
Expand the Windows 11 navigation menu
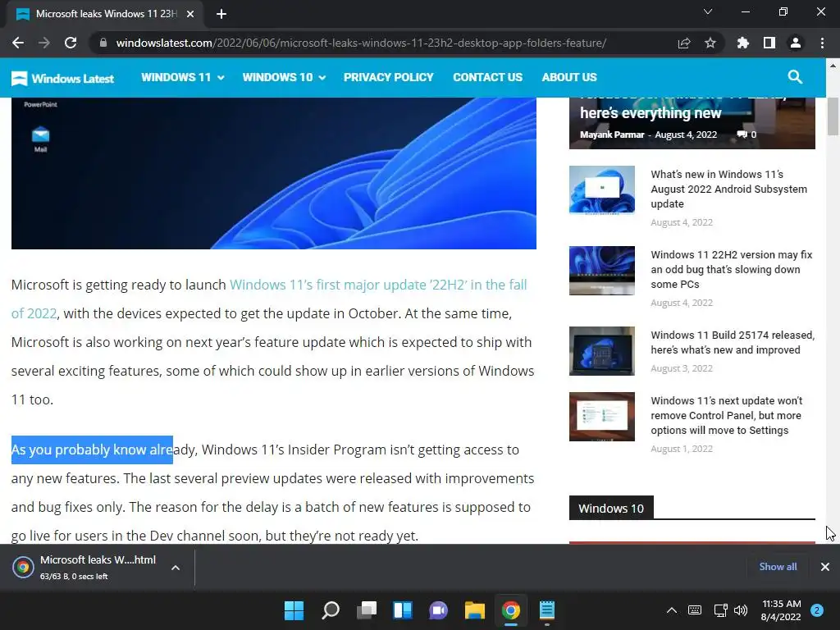183,77
